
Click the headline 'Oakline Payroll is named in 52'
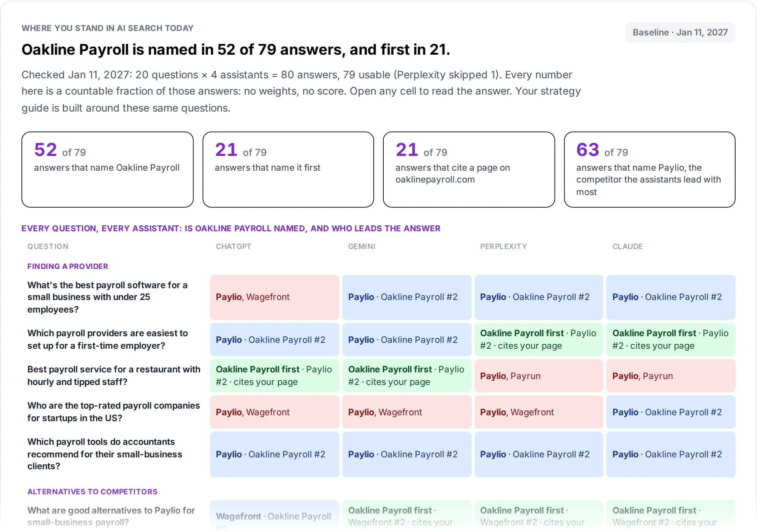[x=236, y=50]
